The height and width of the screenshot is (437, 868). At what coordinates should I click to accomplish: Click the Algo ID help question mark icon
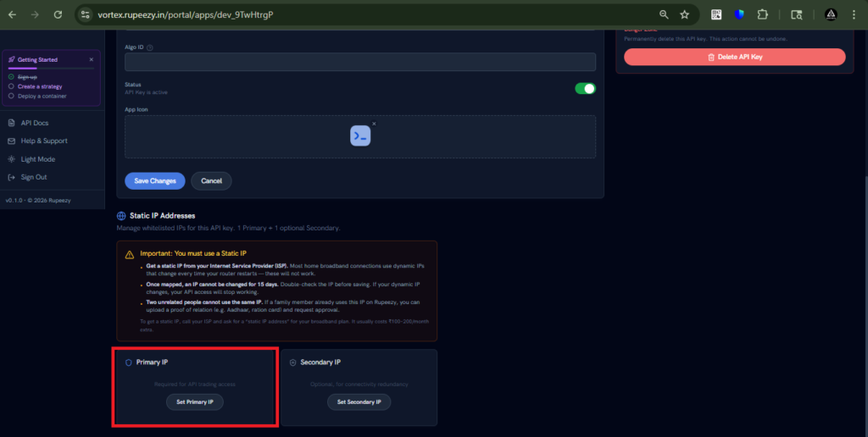pyautogui.click(x=150, y=47)
